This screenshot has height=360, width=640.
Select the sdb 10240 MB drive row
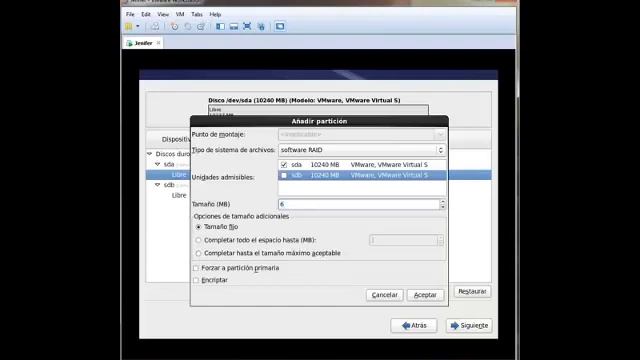362,176
